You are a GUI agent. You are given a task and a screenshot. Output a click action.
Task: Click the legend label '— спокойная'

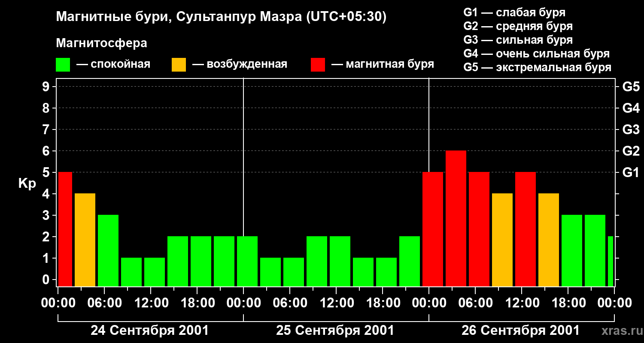[x=113, y=64]
